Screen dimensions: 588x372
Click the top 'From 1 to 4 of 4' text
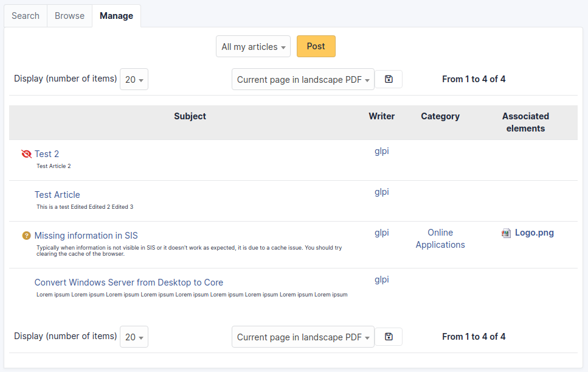(x=474, y=79)
